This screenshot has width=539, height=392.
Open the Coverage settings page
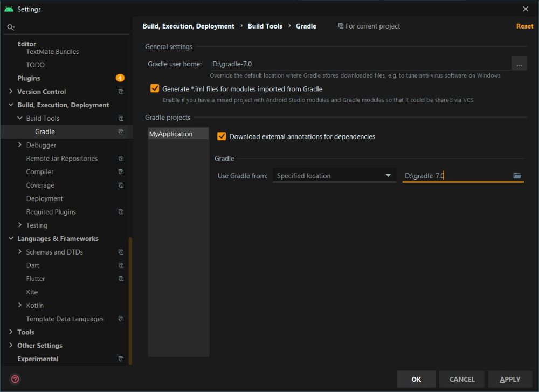[40, 185]
